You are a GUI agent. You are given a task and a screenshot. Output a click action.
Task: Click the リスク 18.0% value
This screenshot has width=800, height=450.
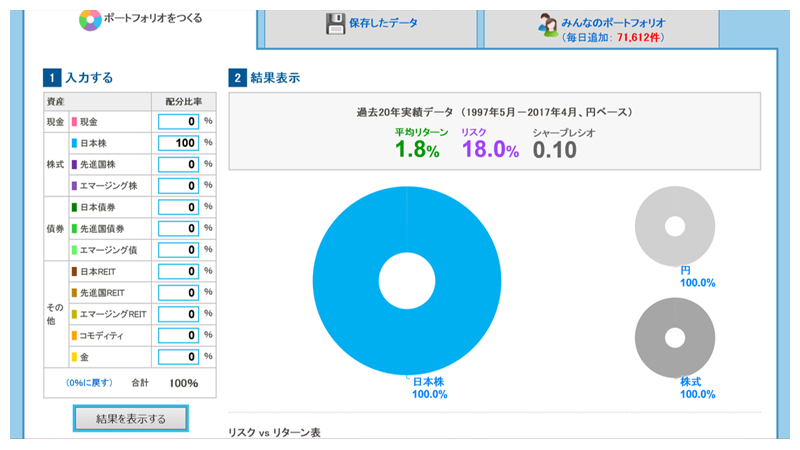tap(490, 149)
